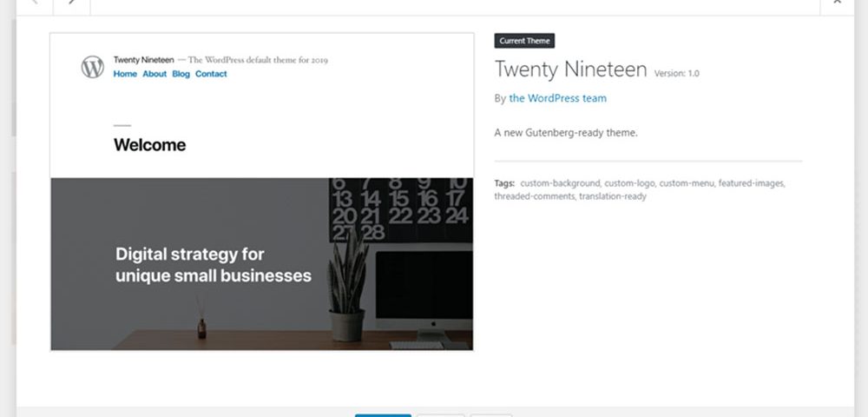This screenshot has width=868, height=417.
Task: Click the Current Theme badge
Action: click(524, 41)
